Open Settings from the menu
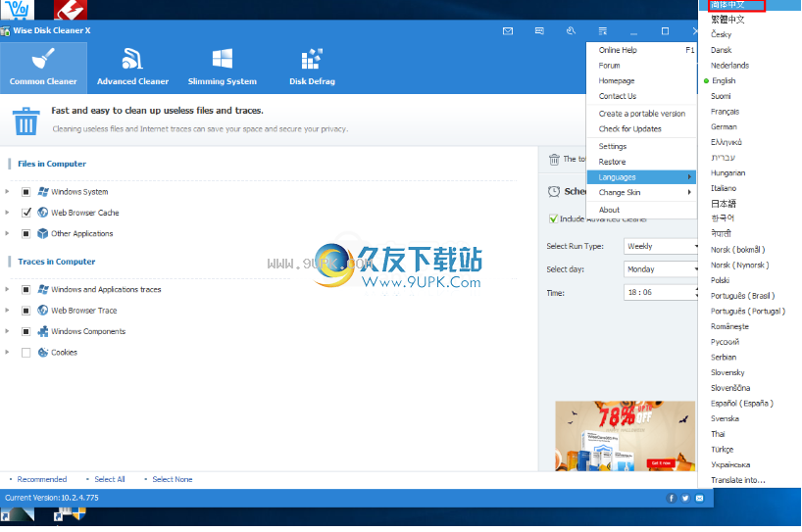 tap(641, 146)
